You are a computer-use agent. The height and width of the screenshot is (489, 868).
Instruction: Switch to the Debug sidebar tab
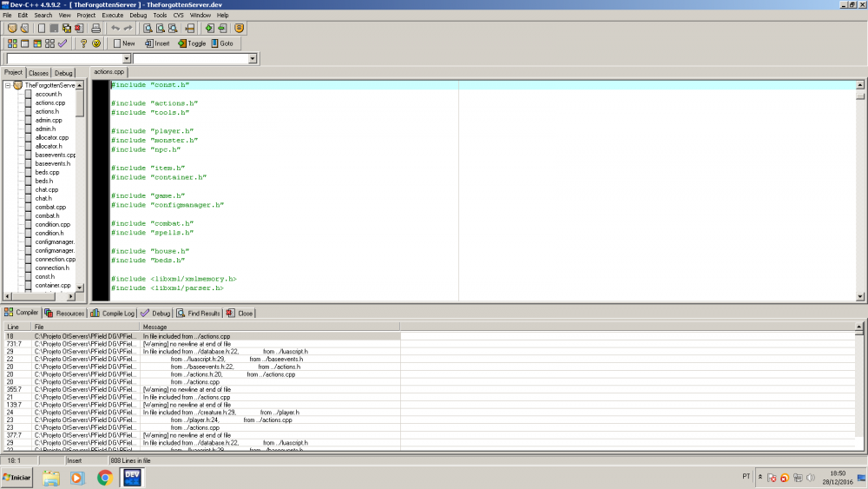coord(63,73)
